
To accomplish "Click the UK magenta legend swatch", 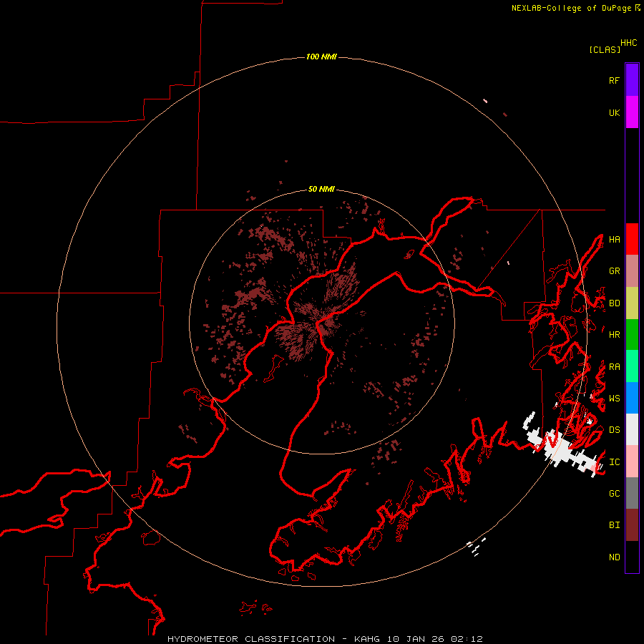I will 632,112.
